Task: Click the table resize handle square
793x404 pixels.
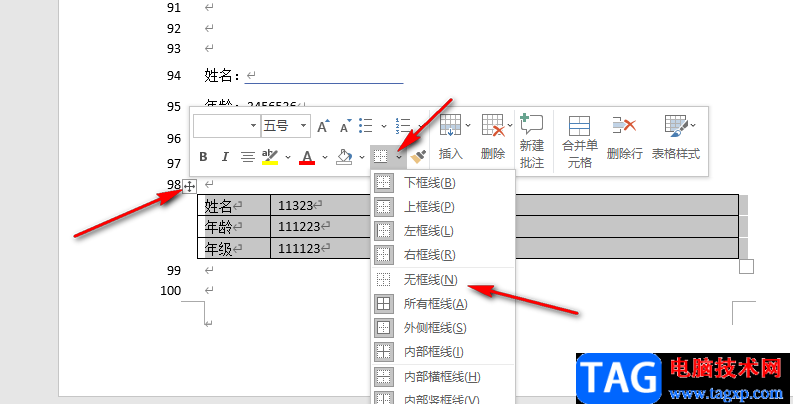Action: click(746, 266)
